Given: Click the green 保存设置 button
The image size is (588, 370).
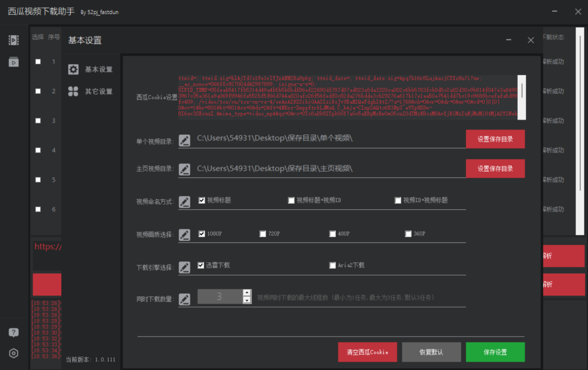Looking at the screenshot, I should click(495, 352).
